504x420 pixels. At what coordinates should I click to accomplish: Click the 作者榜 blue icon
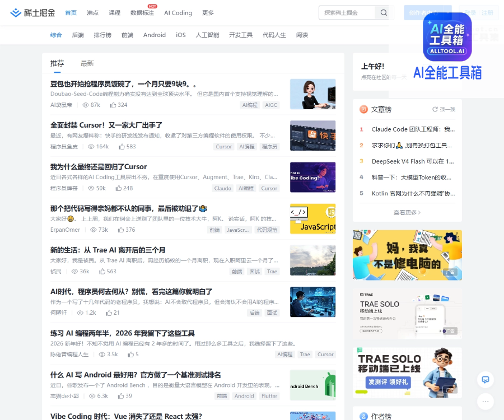pyautogui.click(x=363, y=416)
